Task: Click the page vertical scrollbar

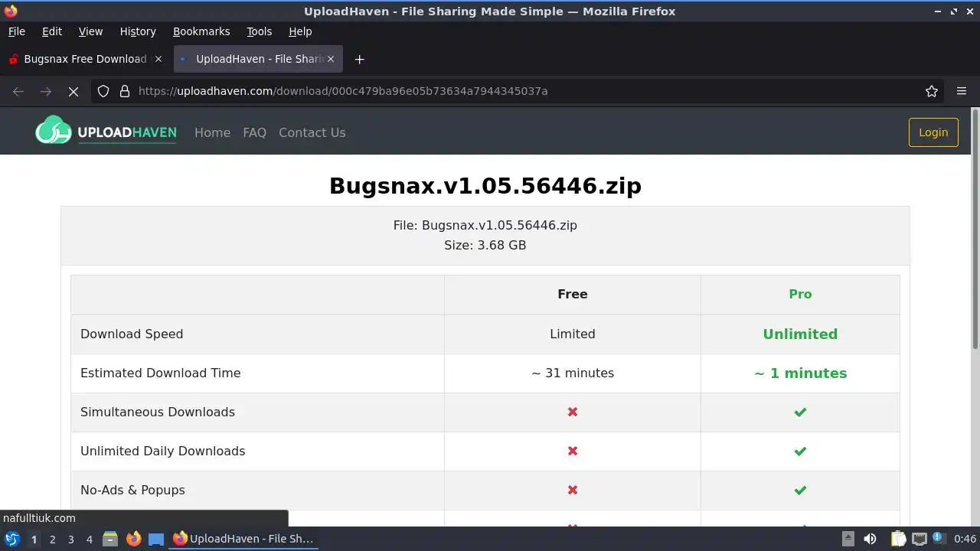Action: coord(975,230)
